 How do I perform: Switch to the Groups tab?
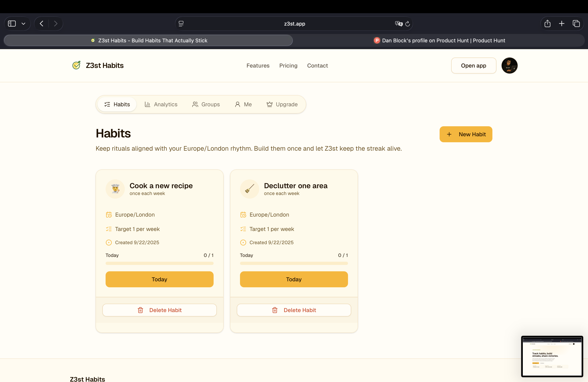206,104
